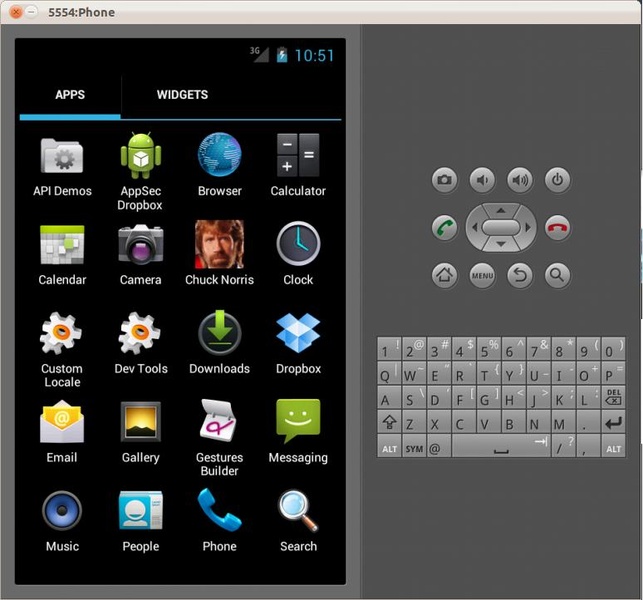643x600 pixels.
Task: Click the D-pad right arrow
Action: point(528,227)
